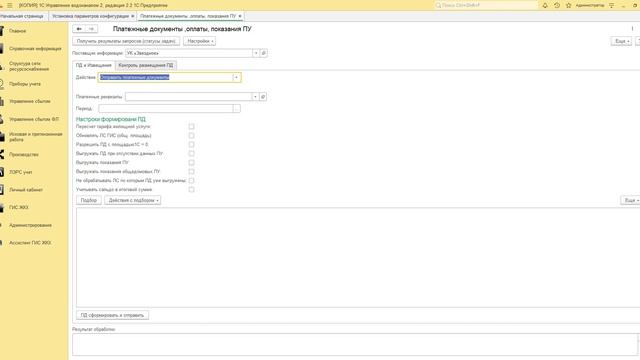Image resolution: width=640 pixels, height=360 pixels.
Task: Click the Главное section icon
Action: 2,31
